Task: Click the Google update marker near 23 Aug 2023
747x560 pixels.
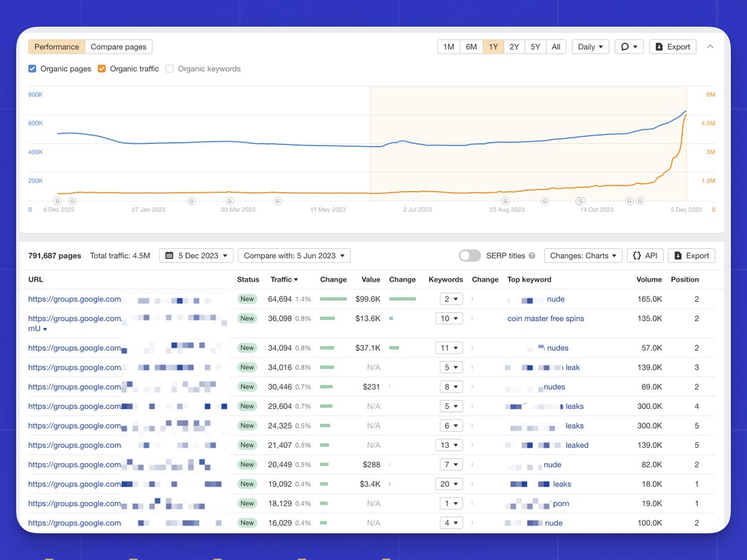Action: click(505, 201)
